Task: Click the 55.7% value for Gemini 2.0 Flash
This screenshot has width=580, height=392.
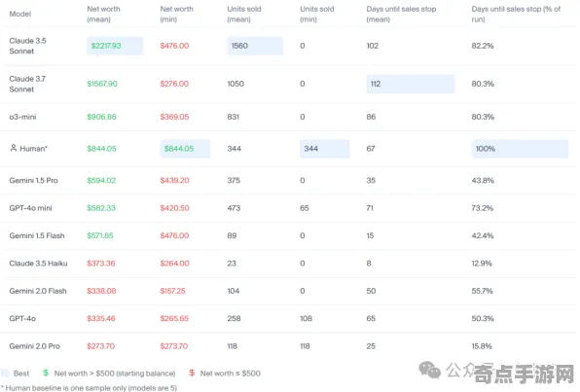Action: point(482,292)
